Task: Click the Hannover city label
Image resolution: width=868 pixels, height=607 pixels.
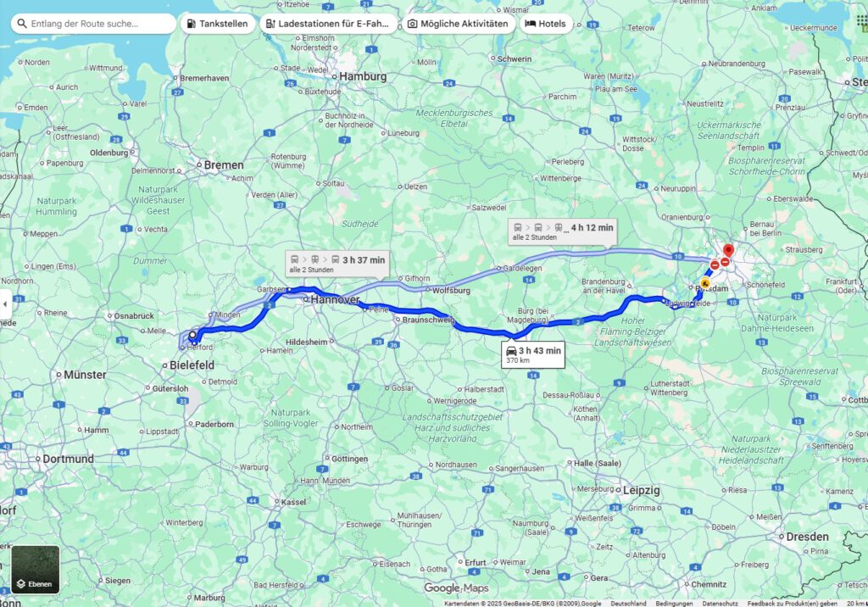Action: 335,299
